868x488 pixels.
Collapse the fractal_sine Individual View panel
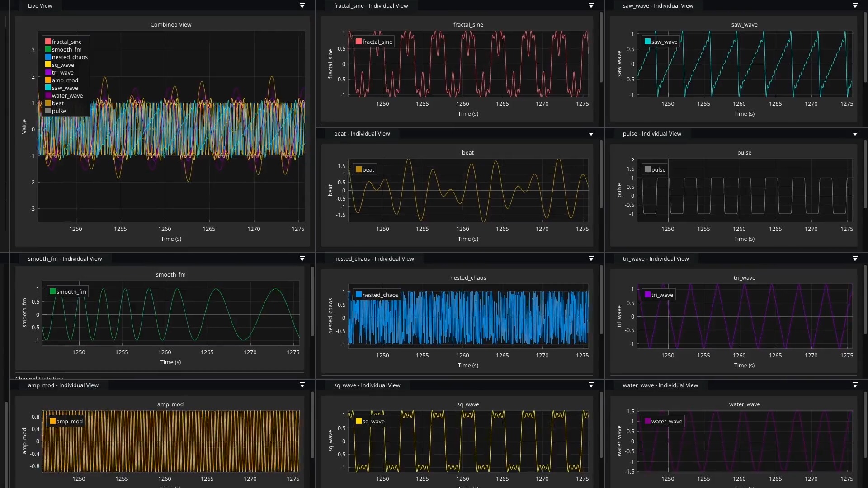point(590,5)
